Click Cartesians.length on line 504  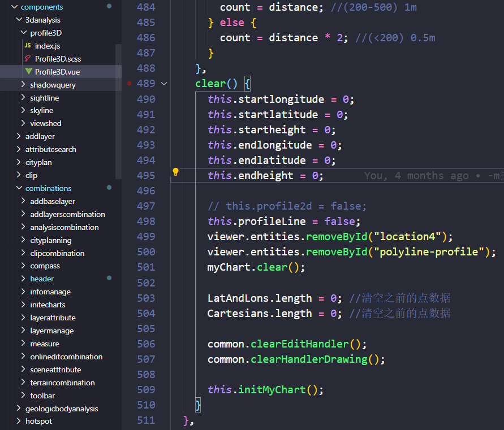click(260, 314)
